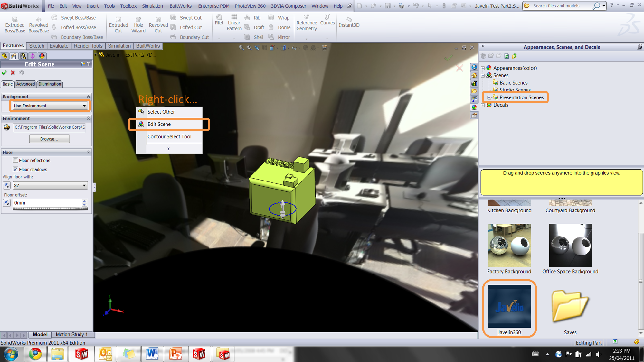644x362 pixels.
Task: Click the Windows Start button
Action: [x=11, y=354]
